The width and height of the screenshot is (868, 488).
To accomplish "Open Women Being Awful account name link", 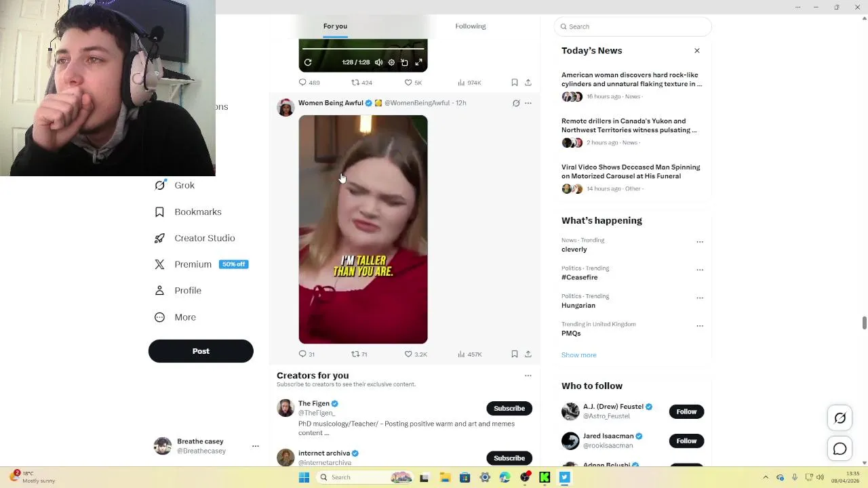I will 331,103.
